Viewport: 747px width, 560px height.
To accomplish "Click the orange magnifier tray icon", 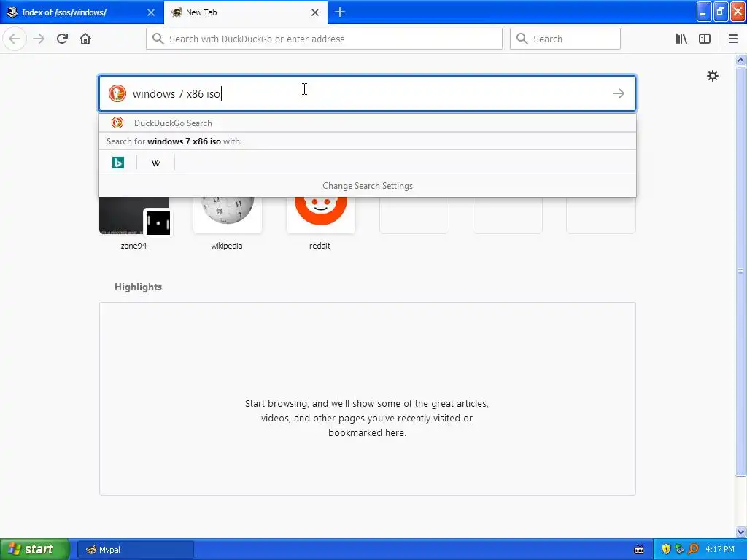I will [693, 550].
